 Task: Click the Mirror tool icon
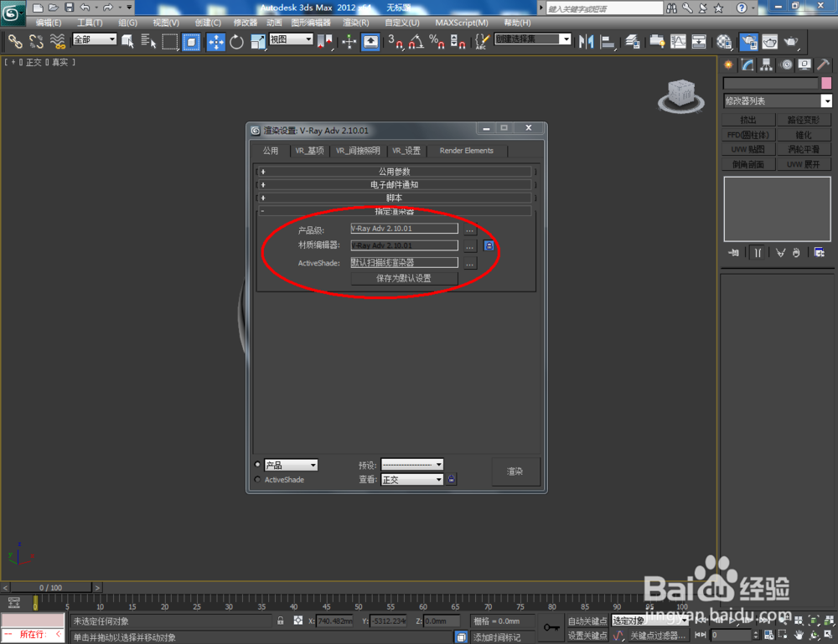[587, 41]
